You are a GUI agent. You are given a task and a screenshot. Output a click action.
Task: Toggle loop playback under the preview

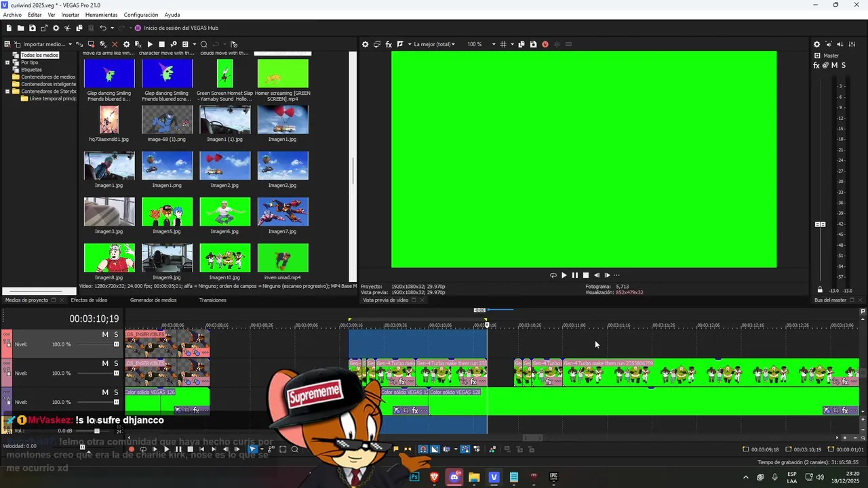[x=553, y=275]
